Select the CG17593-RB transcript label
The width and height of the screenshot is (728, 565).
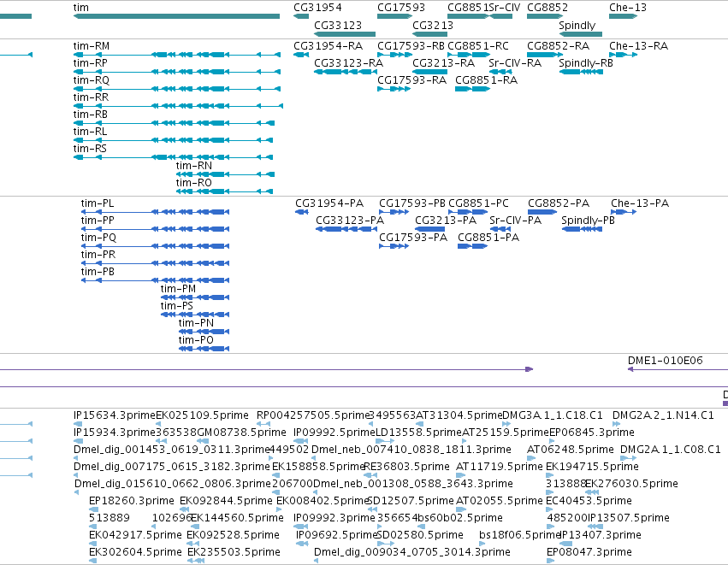pos(411,46)
